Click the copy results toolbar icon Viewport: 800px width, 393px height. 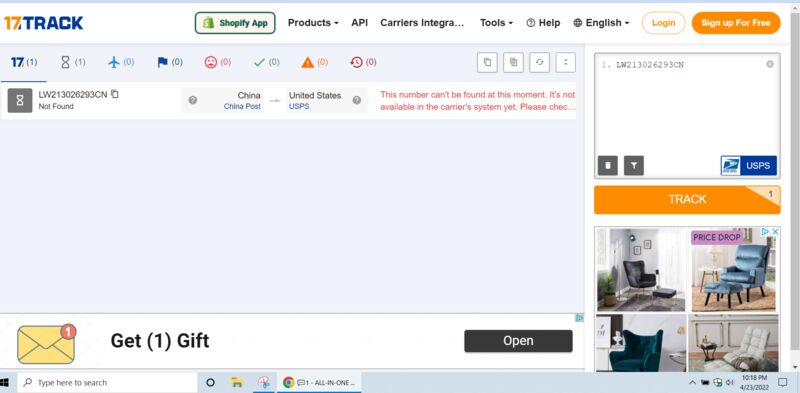point(487,62)
